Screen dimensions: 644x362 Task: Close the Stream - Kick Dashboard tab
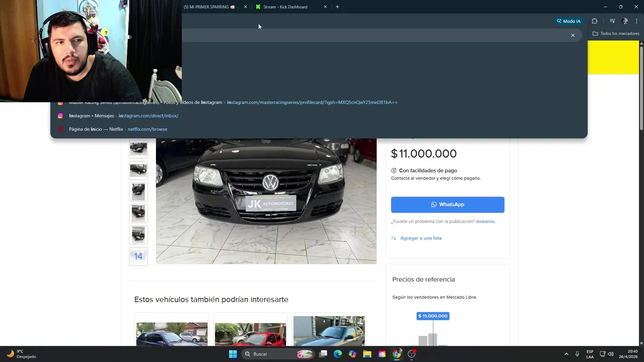tap(325, 7)
